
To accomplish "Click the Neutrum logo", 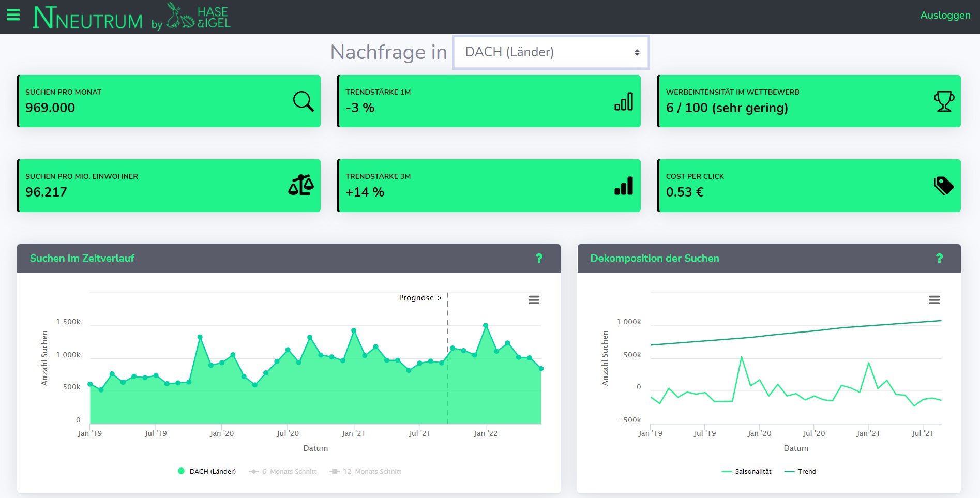I will pos(87,18).
